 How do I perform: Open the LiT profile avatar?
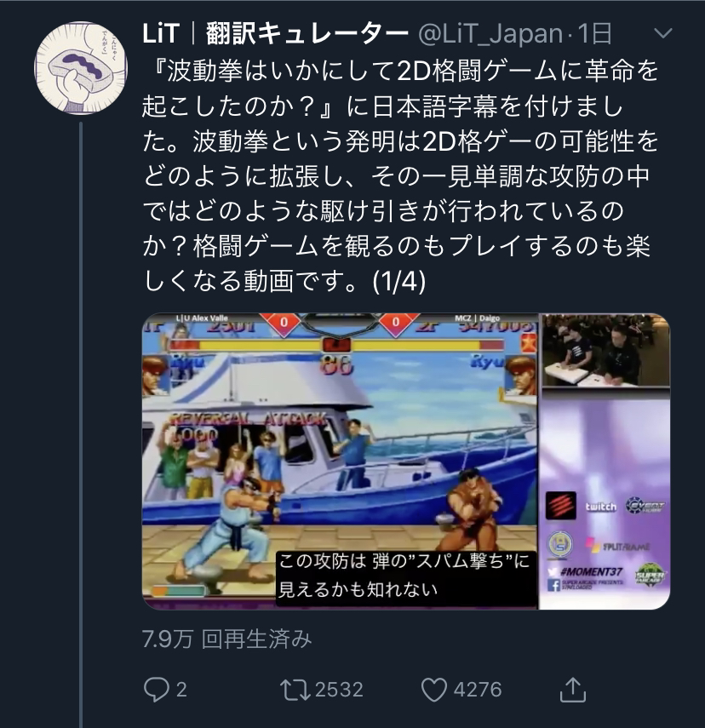point(81,68)
